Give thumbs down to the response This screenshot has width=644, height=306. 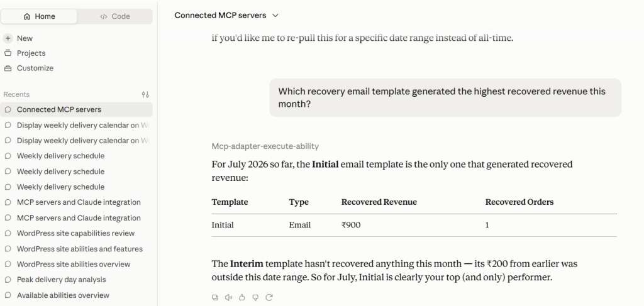(255, 297)
